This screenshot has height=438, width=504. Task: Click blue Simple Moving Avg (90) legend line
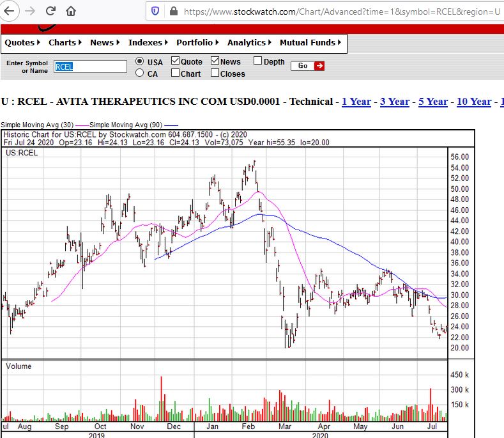tap(171, 125)
